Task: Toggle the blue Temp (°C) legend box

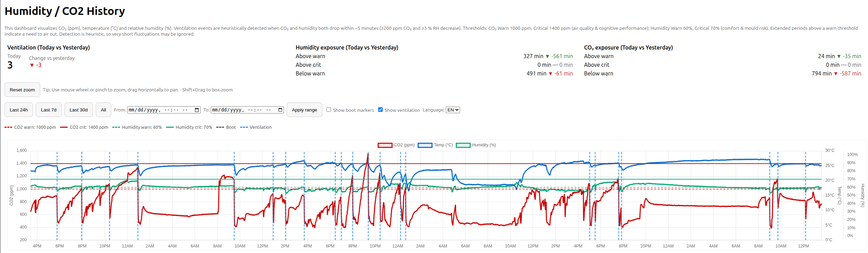Action: [x=425, y=145]
